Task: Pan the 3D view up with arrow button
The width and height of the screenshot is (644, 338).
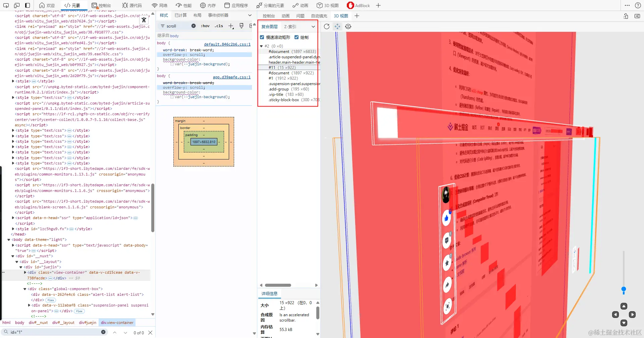Action: 624,306
